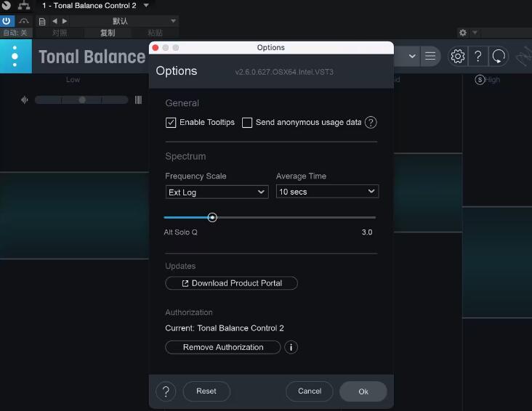The image size is (532, 411).
Task: Adjust the Low band crest factor slider
Action: coord(81,100)
